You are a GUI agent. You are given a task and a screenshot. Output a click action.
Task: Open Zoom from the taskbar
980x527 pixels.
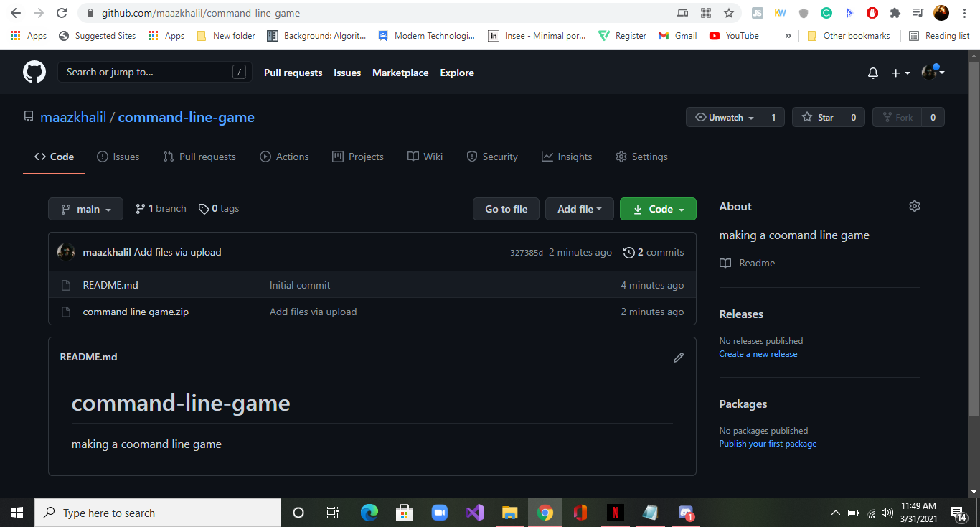click(439, 513)
